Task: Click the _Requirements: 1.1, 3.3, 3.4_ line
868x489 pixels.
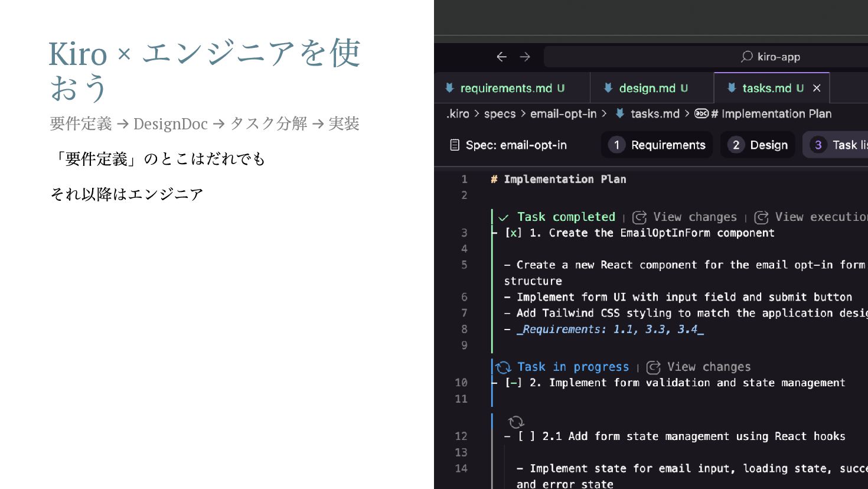Action: 610,329
